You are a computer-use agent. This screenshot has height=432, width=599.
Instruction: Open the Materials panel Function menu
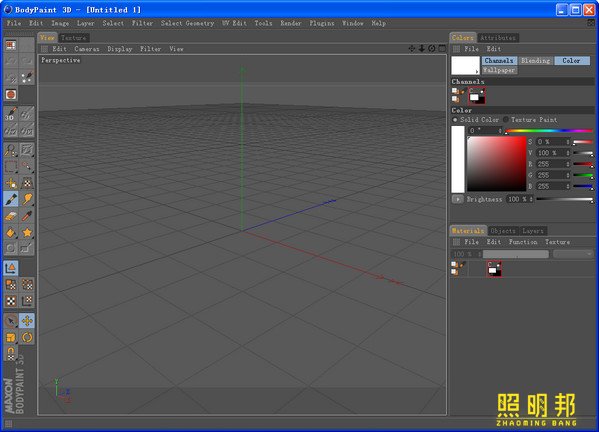tap(523, 242)
